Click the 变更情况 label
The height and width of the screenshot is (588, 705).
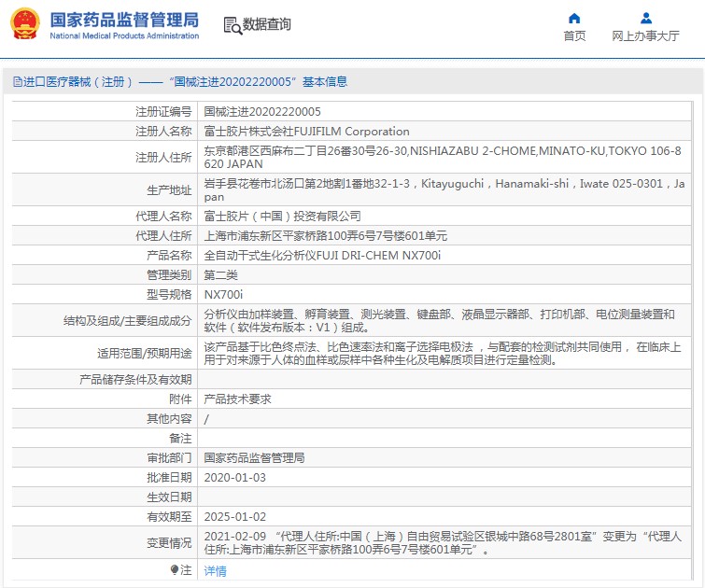click(x=169, y=542)
